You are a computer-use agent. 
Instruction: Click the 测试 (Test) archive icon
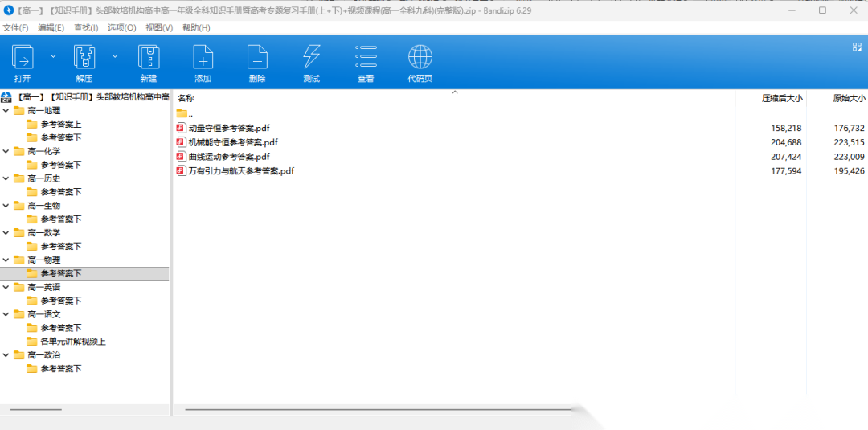[x=311, y=58]
